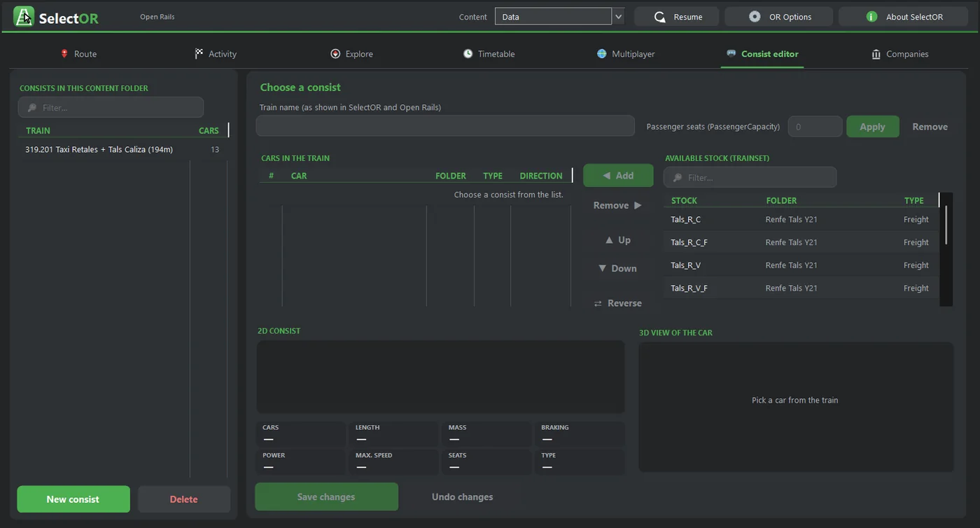The width and height of the screenshot is (980, 528).
Task: Open the Companies tab
Action: [899, 54]
